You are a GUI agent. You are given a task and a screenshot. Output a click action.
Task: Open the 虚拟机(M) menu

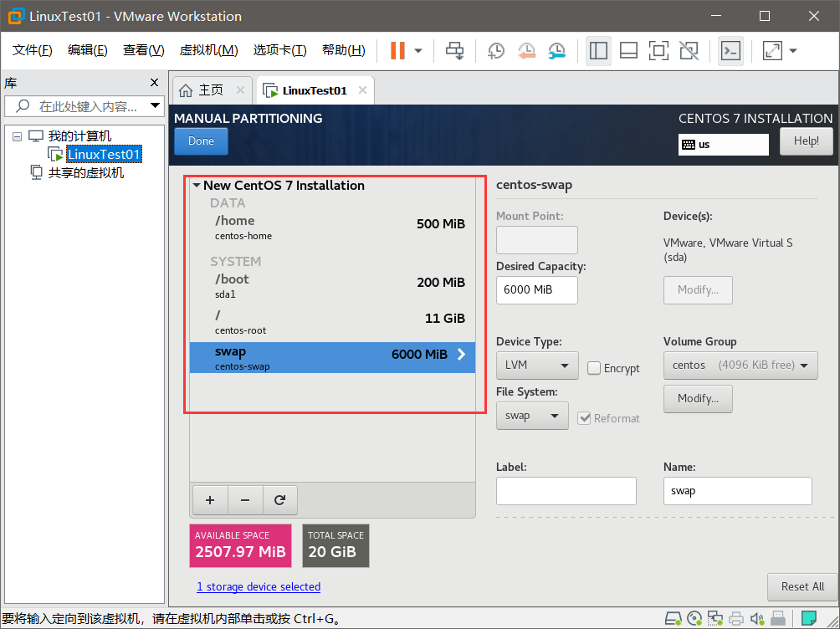208,50
